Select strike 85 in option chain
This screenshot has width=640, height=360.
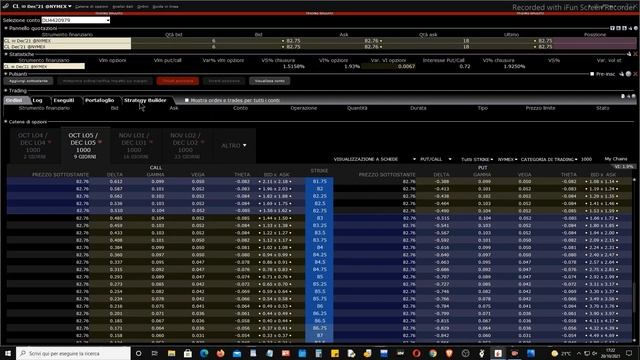click(x=319, y=277)
